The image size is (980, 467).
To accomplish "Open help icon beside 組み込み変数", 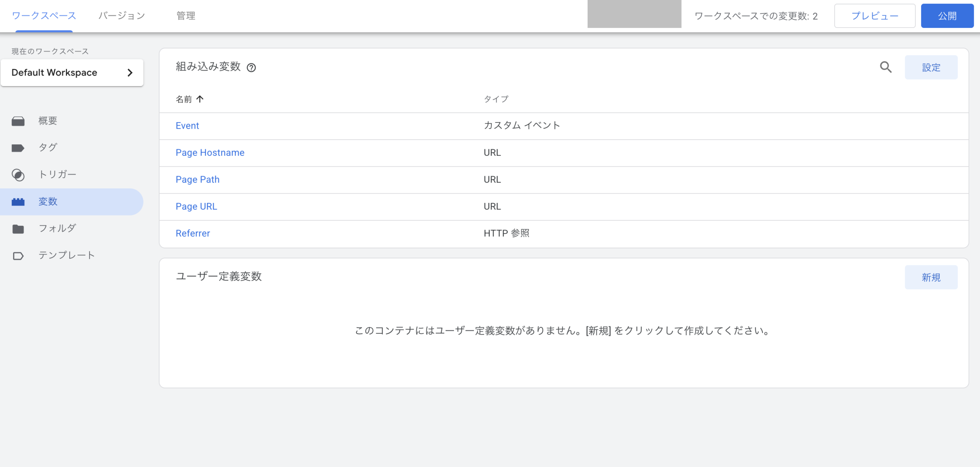I will tap(251, 68).
